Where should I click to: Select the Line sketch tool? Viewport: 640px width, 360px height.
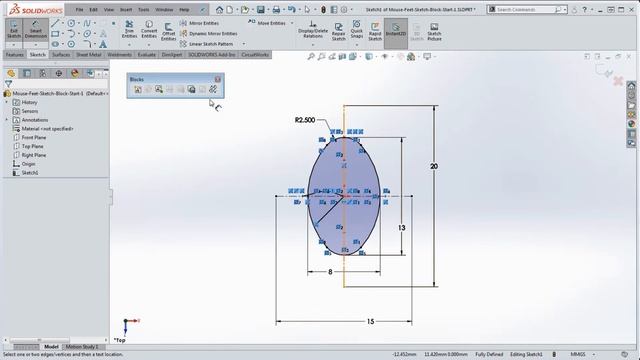click(x=56, y=24)
